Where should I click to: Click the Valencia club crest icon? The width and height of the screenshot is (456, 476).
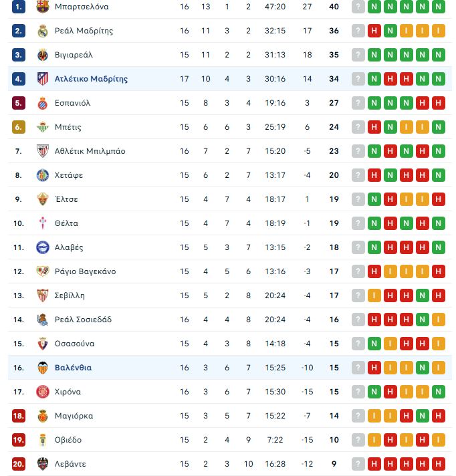tap(43, 368)
